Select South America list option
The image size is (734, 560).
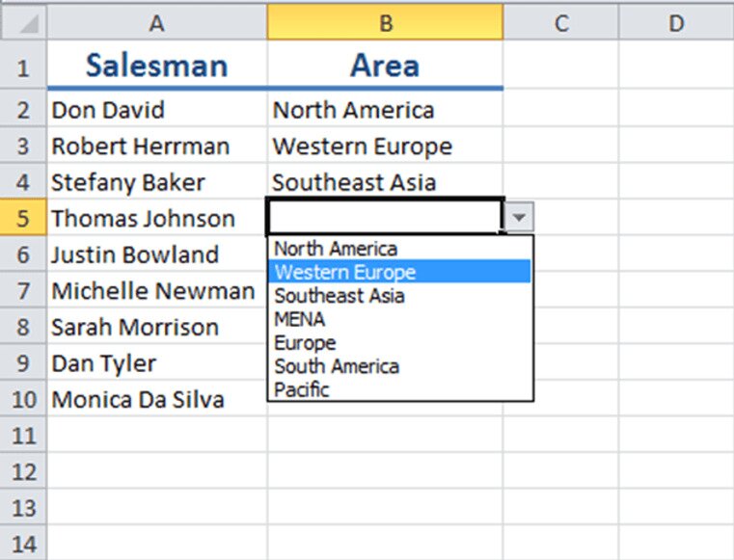(337, 366)
